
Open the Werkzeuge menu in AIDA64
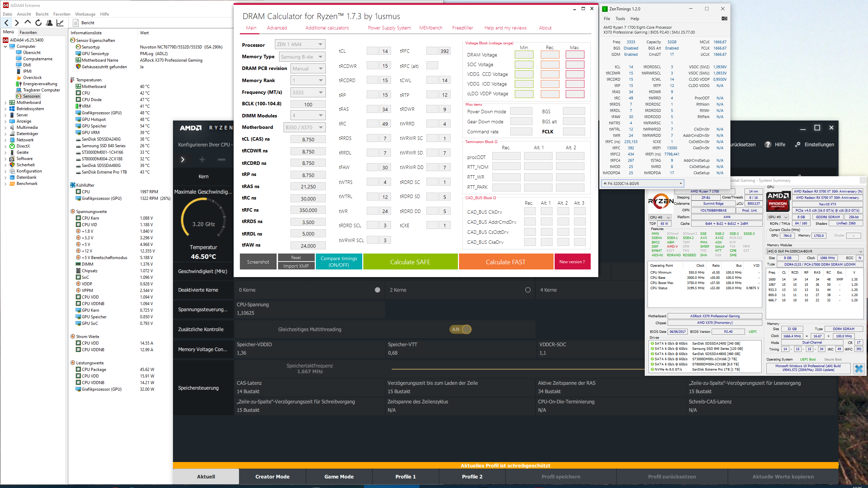pyautogui.click(x=85, y=14)
